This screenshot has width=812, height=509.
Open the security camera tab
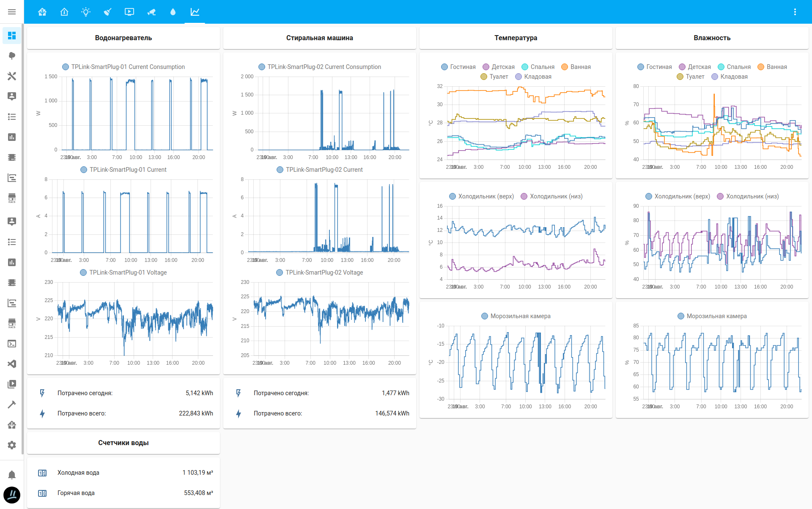151,12
